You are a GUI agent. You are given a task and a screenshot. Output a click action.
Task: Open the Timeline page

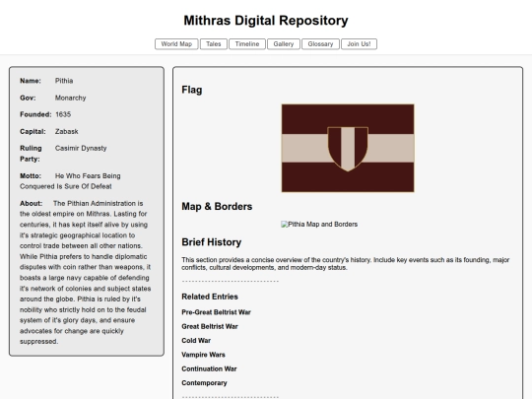coord(247,44)
